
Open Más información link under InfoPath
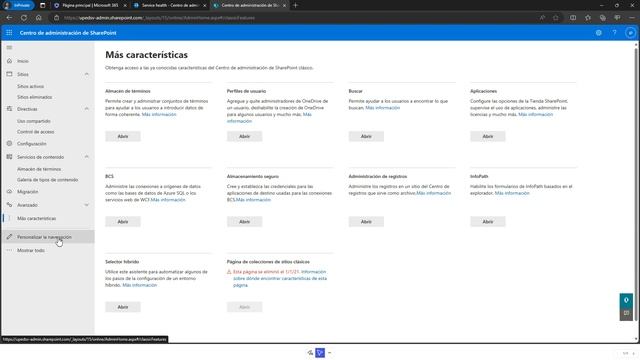[512, 193]
